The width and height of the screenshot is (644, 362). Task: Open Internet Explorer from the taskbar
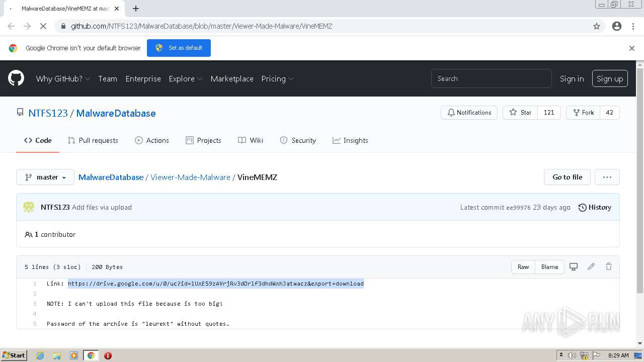click(40, 355)
